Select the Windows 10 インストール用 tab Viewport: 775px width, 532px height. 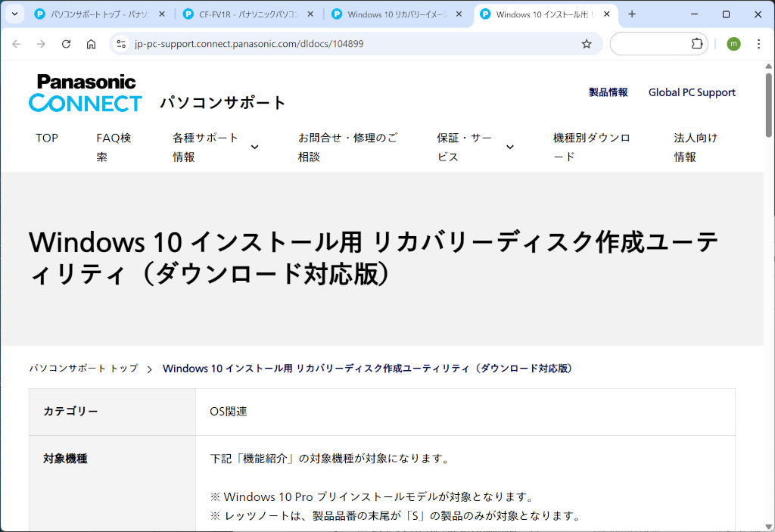pyautogui.click(x=546, y=14)
